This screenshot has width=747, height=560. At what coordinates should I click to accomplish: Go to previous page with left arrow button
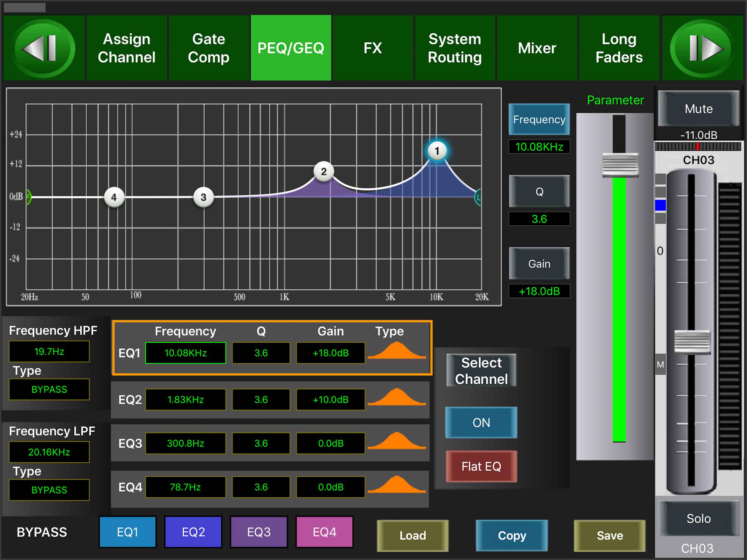click(x=44, y=48)
